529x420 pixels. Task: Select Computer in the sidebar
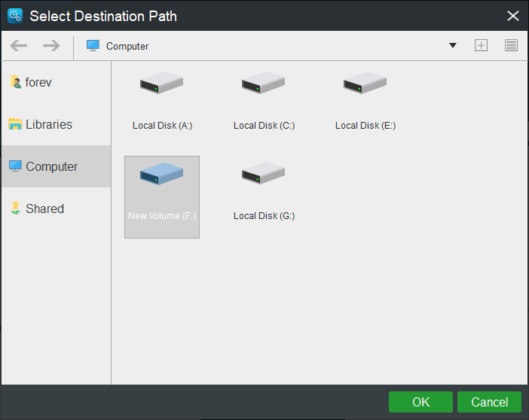pos(56,166)
